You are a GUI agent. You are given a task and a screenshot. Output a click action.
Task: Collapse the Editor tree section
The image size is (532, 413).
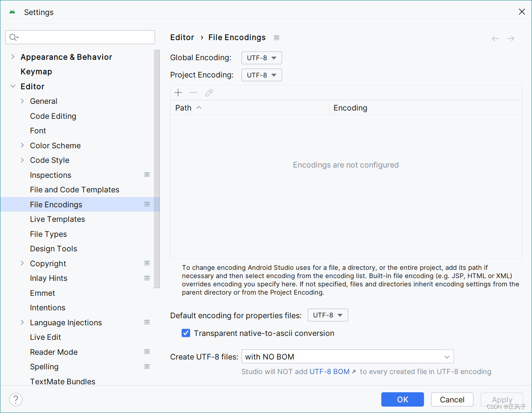tap(13, 86)
